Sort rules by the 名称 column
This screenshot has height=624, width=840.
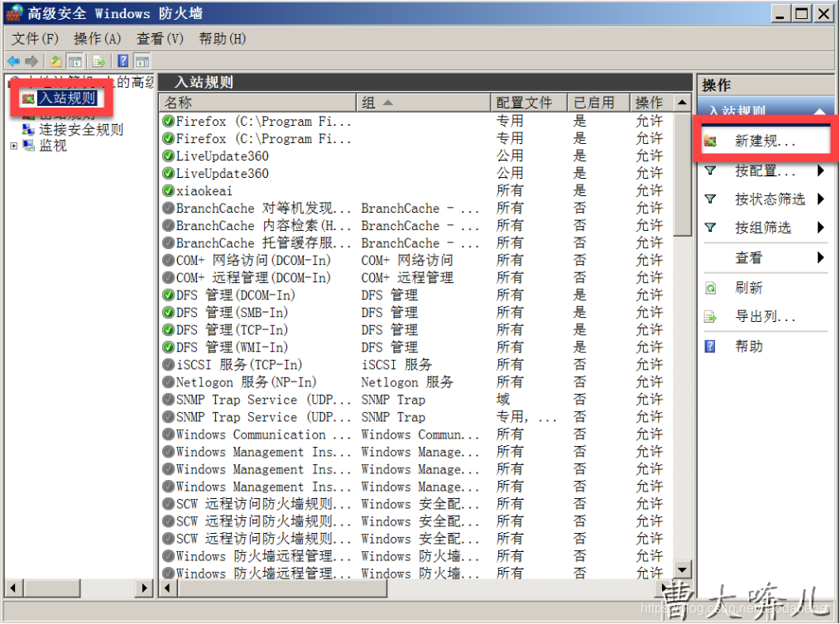[257, 103]
